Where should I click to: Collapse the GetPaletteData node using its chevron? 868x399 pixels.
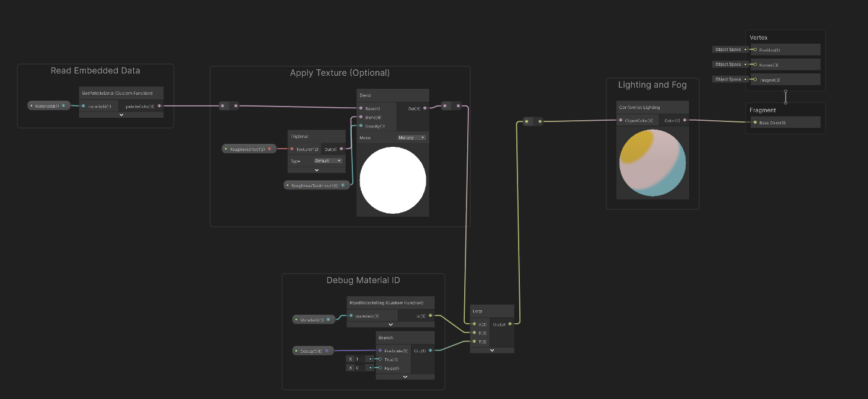pyautogui.click(x=121, y=115)
